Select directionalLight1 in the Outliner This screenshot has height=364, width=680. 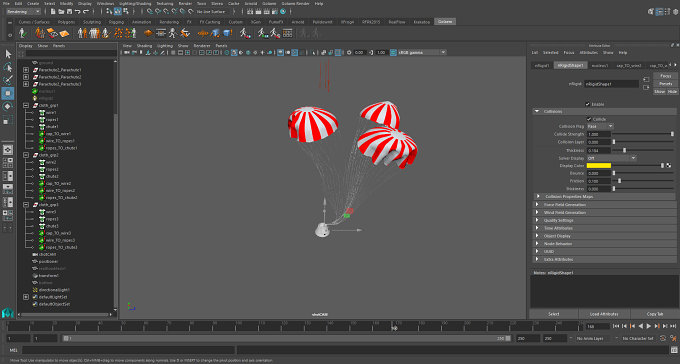54,290
